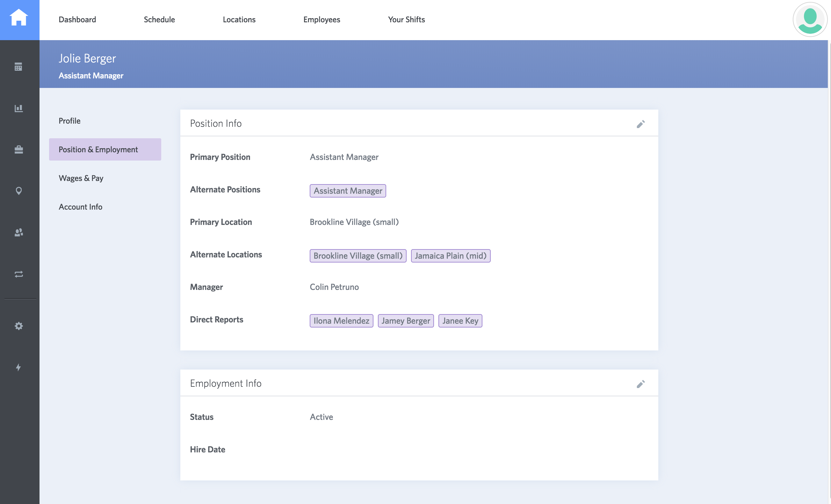This screenshot has width=831, height=504.
Task: Click the Janee Key tag
Action: pos(460,320)
